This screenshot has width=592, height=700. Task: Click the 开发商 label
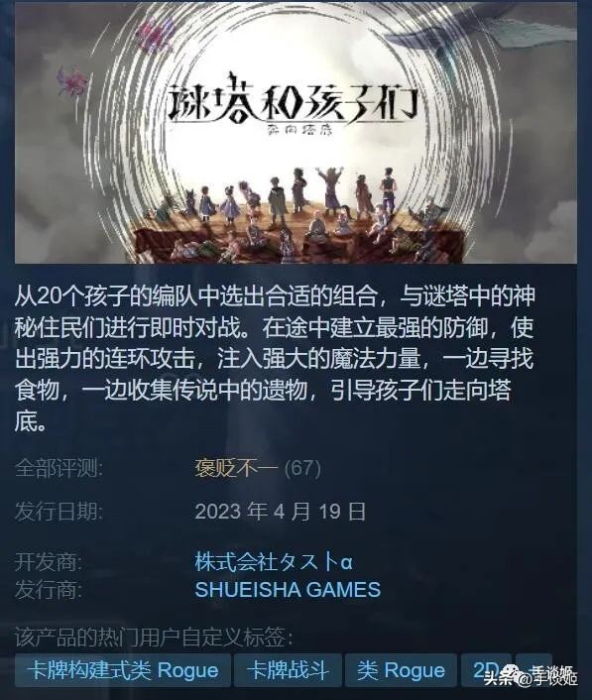[49, 561]
